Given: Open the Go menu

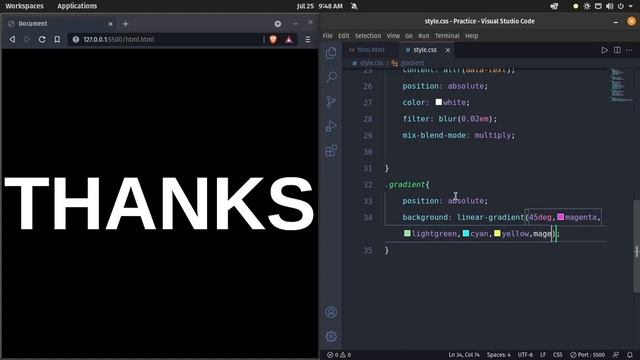Looking at the screenshot, I should pyautogui.click(x=409, y=36).
